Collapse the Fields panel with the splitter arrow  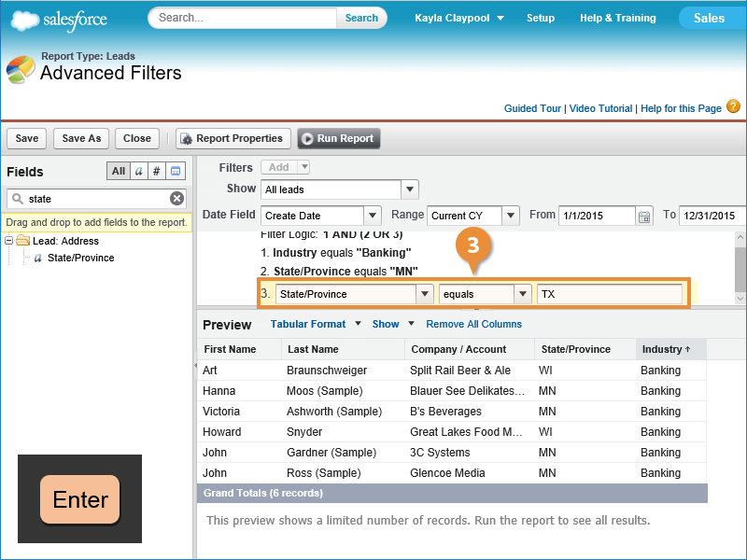195,368
